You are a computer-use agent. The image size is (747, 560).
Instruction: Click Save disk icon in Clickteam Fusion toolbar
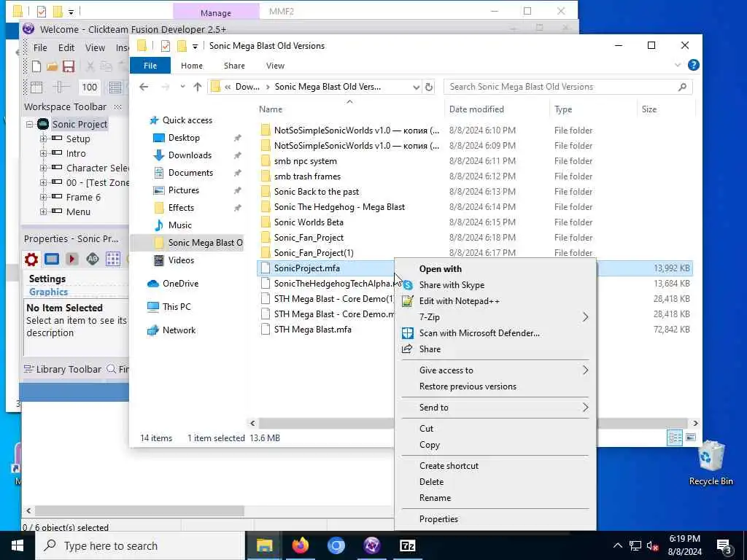[69, 66]
